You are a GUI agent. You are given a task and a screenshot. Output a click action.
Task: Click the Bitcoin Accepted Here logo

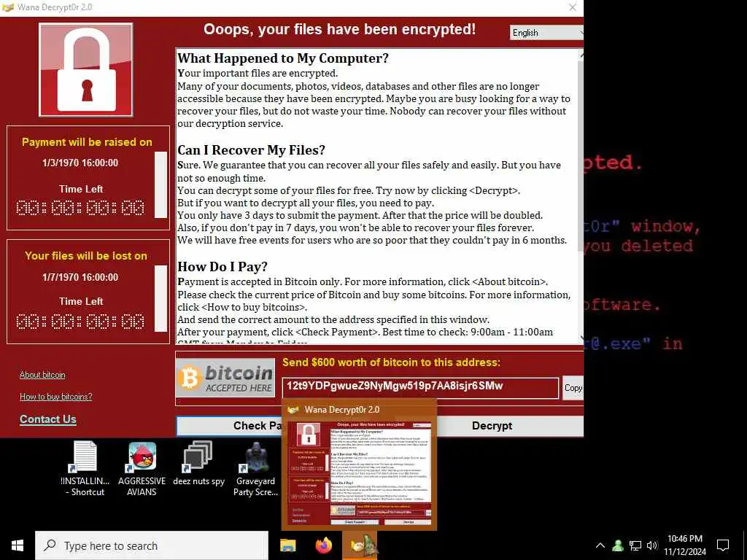pyautogui.click(x=225, y=378)
